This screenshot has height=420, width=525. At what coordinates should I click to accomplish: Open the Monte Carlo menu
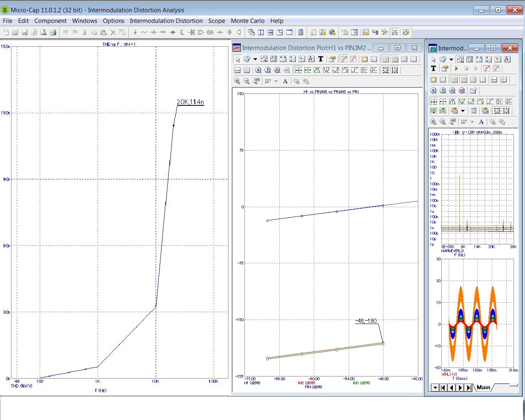247,21
